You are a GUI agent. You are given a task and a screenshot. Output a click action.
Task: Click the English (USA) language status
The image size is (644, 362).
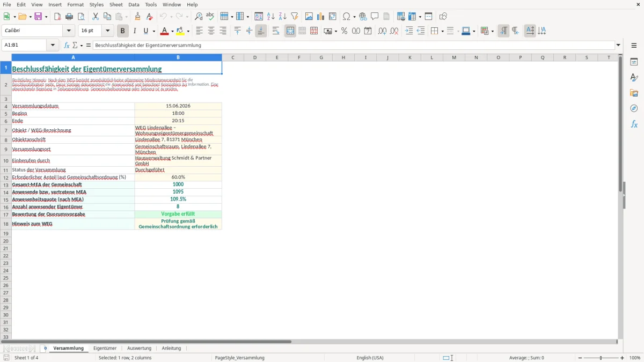point(370,358)
